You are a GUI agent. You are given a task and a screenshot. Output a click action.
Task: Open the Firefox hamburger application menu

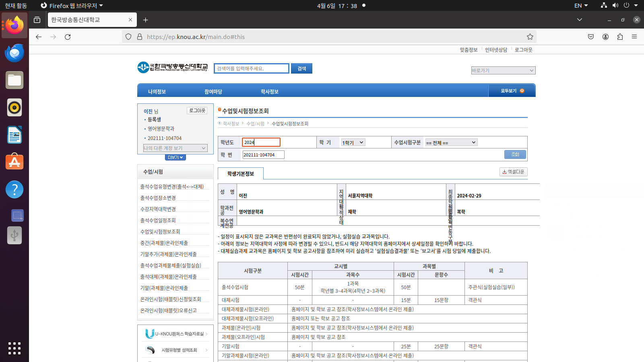tap(634, 37)
